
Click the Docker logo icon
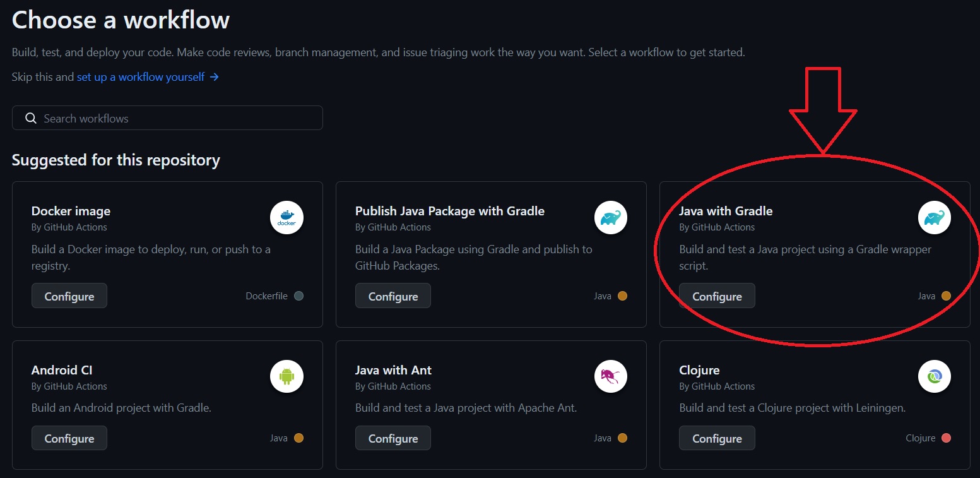coord(286,218)
